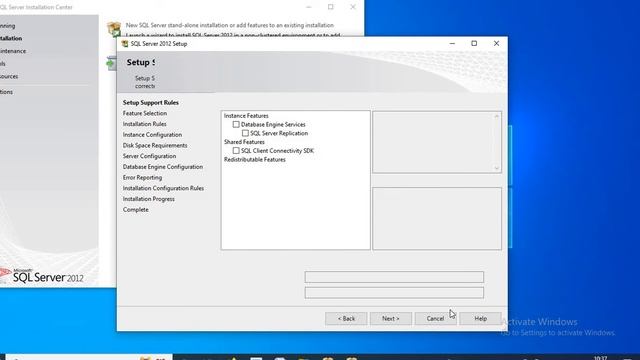Click the scroll-down arrow in the description box

click(497, 168)
